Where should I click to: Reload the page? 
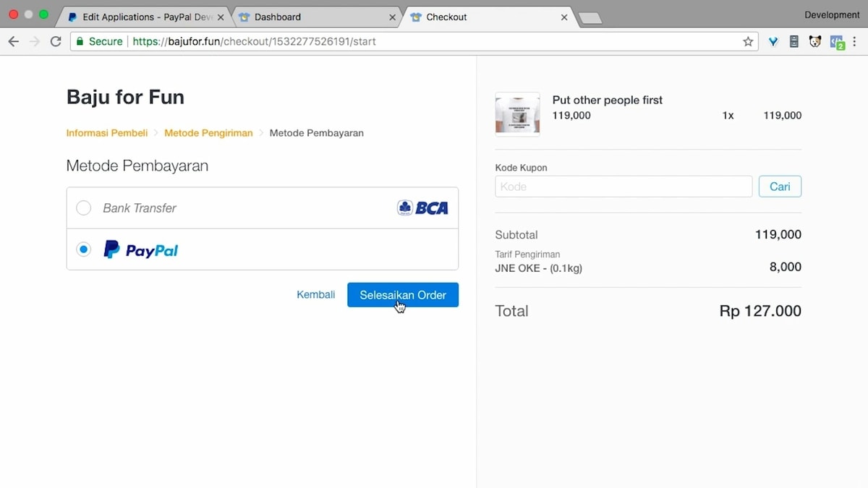pyautogui.click(x=56, y=42)
